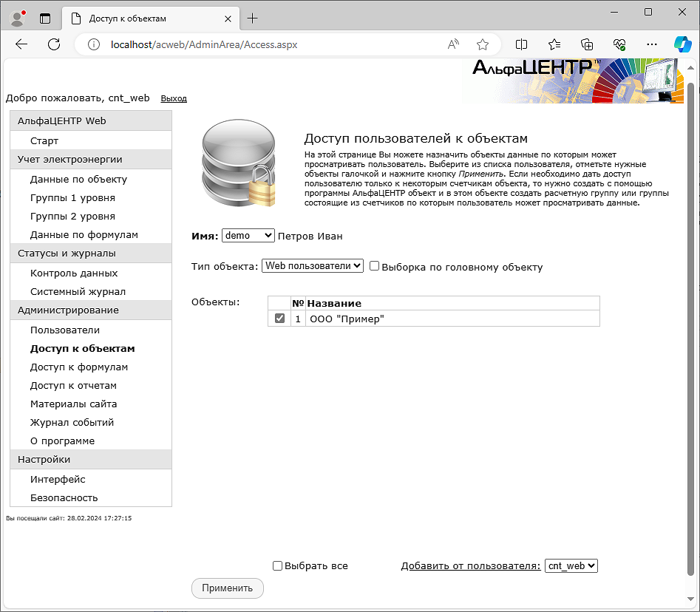Image resolution: width=700 pixels, height=612 pixels.
Task: Select Доступ к объектам menu item
Action: coord(83,348)
